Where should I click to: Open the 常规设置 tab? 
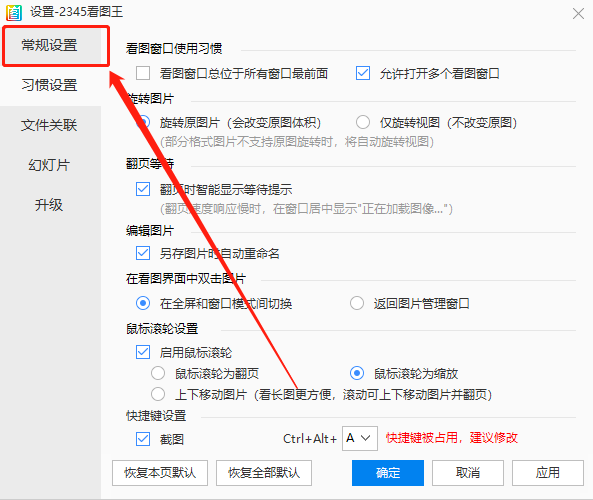[50, 45]
